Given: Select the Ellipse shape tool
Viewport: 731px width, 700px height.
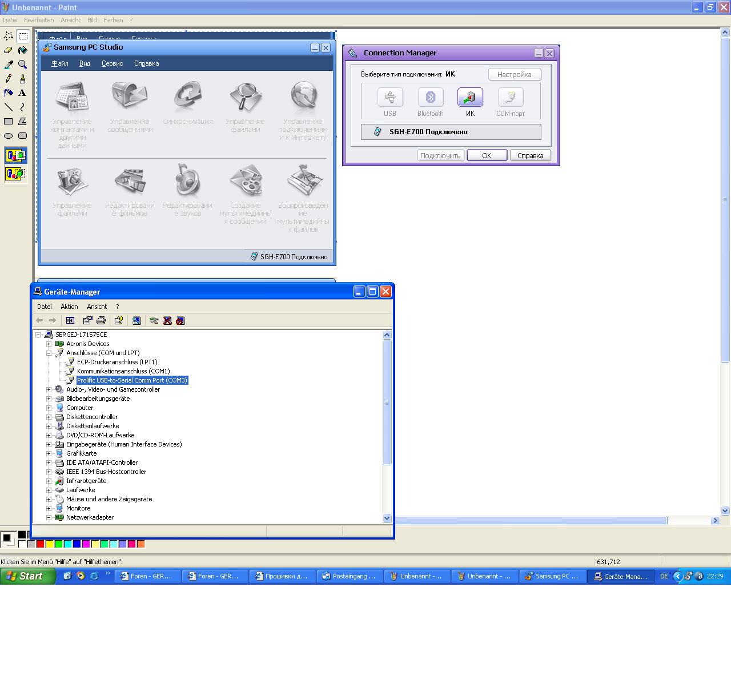Looking at the screenshot, I should pos(9,136).
